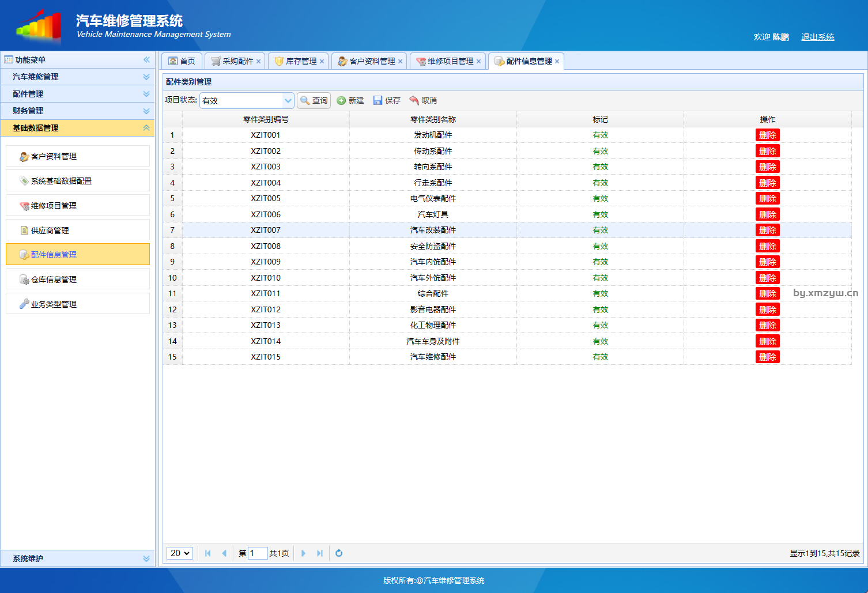Select the 化工物理配件 cell

[433, 325]
